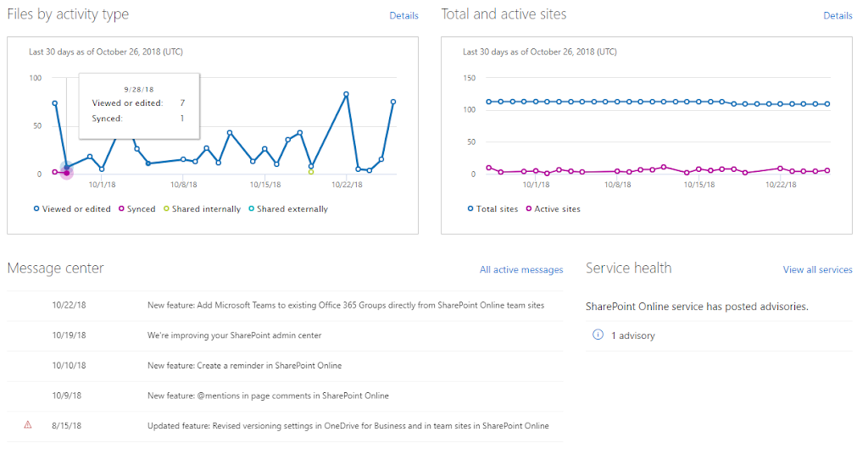The width and height of the screenshot is (868, 454).
Task: Toggle the Synced legend item
Action: tap(136, 209)
